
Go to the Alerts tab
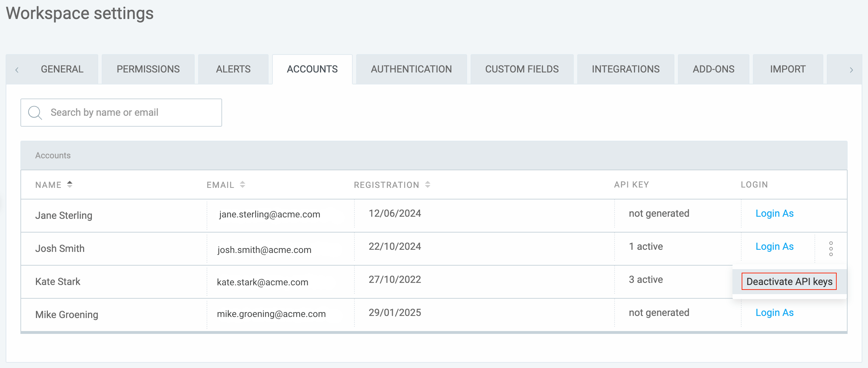pyautogui.click(x=233, y=69)
